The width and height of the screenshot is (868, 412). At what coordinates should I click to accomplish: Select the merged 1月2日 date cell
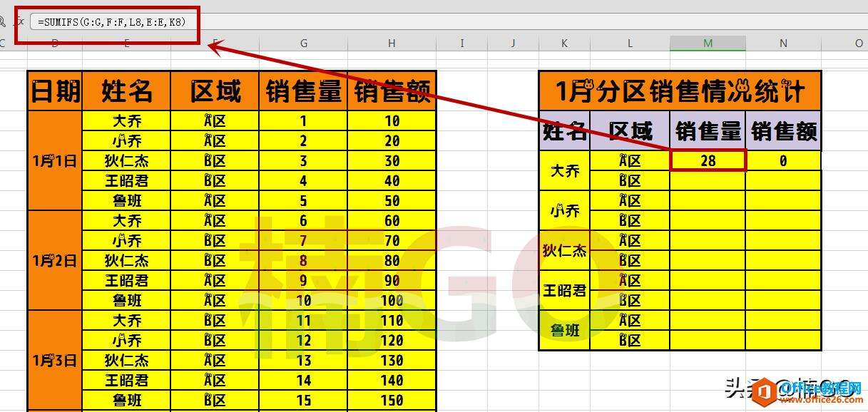[x=55, y=260]
